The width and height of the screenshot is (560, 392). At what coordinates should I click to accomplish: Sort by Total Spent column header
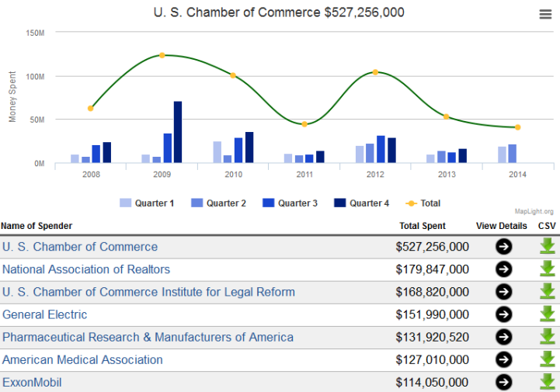click(x=423, y=226)
